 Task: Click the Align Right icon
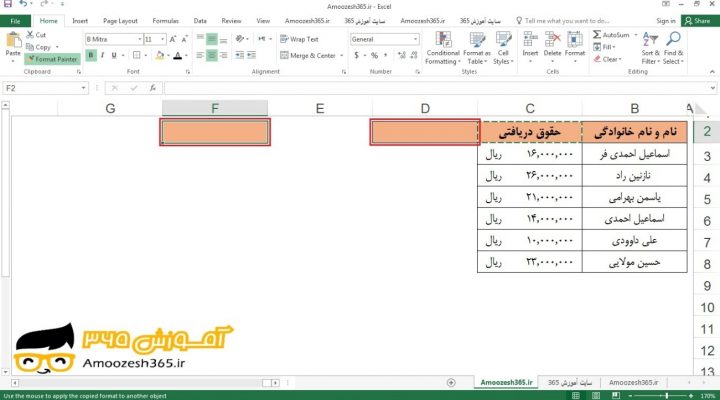pyautogui.click(x=224, y=55)
